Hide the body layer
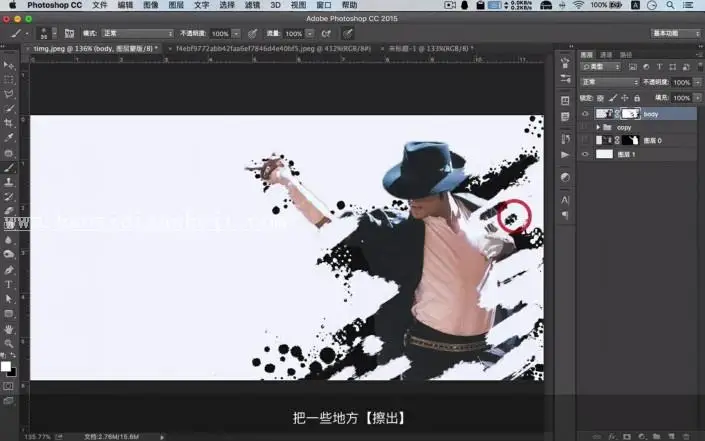The height and width of the screenshot is (441, 705). [x=585, y=114]
